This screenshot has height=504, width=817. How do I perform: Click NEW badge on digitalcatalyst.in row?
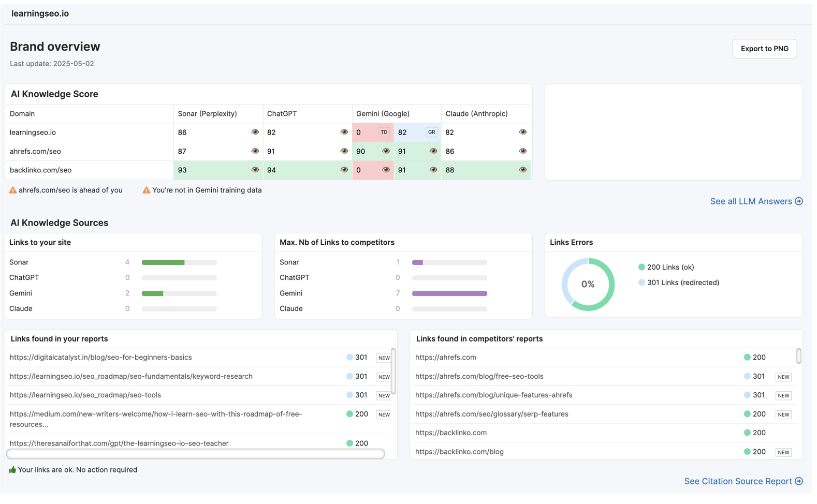tap(384, 358)
